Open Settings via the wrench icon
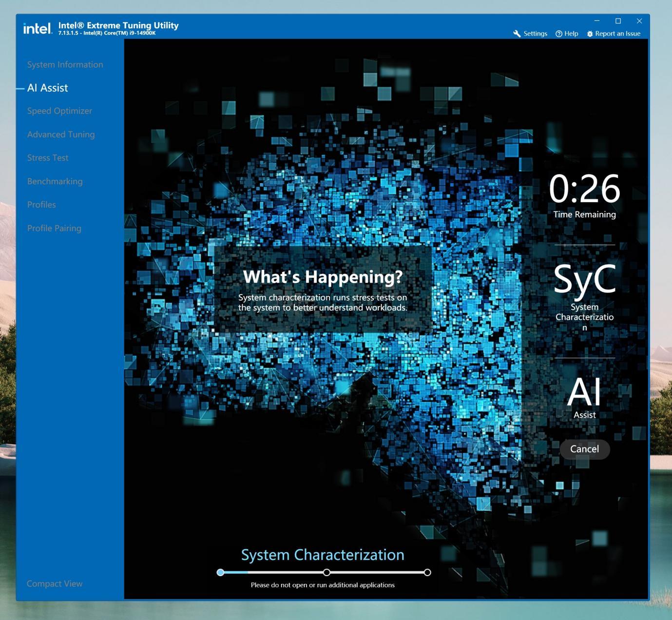 (x=517, y=34)
